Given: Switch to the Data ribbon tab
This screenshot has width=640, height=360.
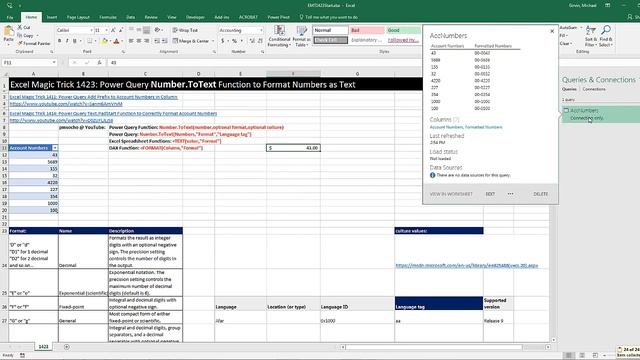Looking at the screenshot, I should coord(131,17).
